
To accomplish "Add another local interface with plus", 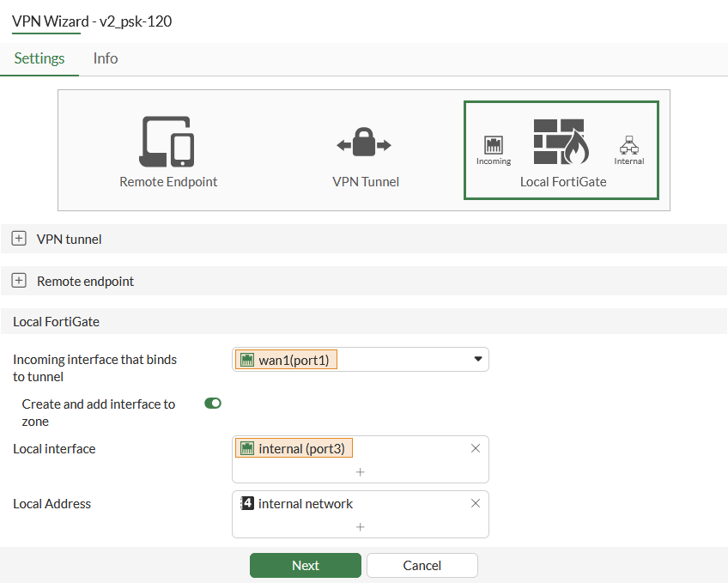I will tap(361, 472).
